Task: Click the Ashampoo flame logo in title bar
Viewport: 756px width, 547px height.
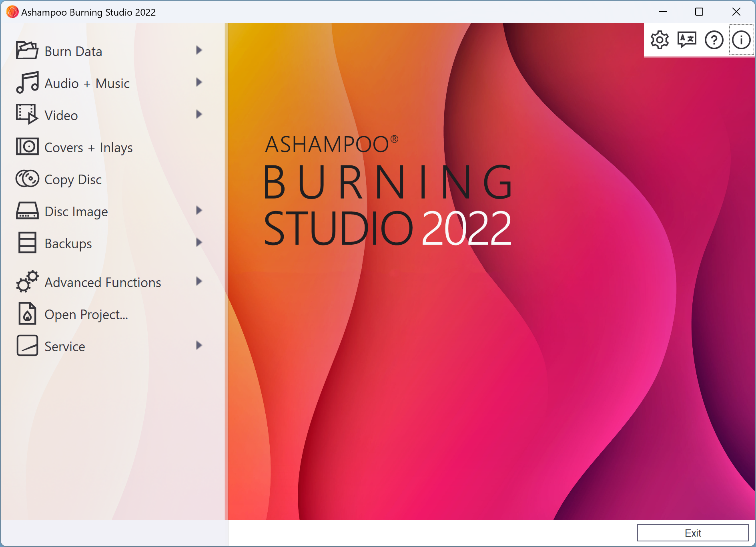Action: pyautogui.click(x=12, y=12)
